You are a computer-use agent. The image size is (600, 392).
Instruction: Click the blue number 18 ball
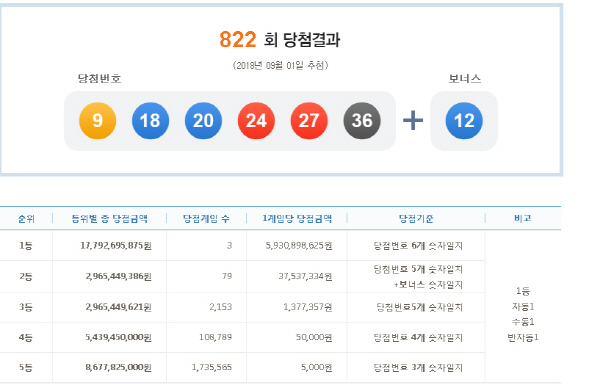(150, 121)
